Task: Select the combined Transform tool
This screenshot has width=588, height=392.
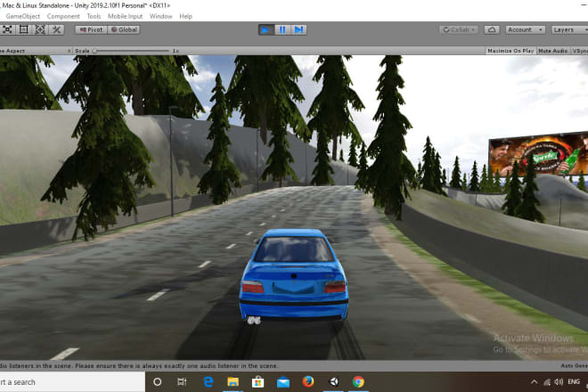Action: click(x=40, y=29)
